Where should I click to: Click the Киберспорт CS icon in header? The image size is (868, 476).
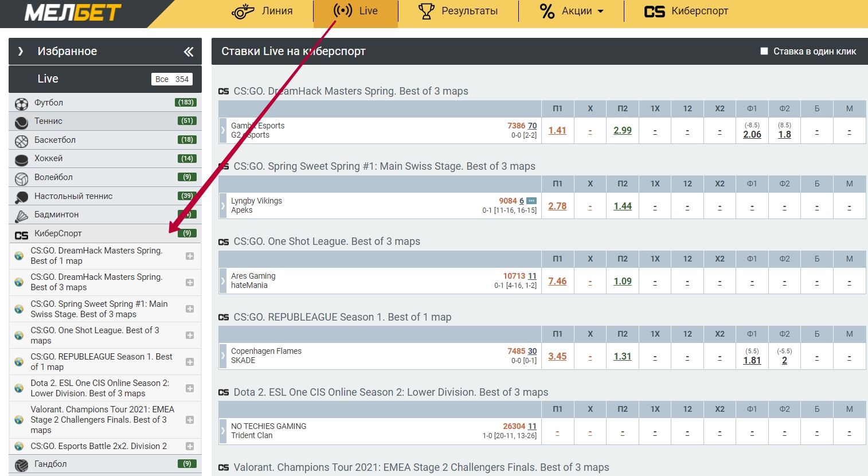click(654, 11)
